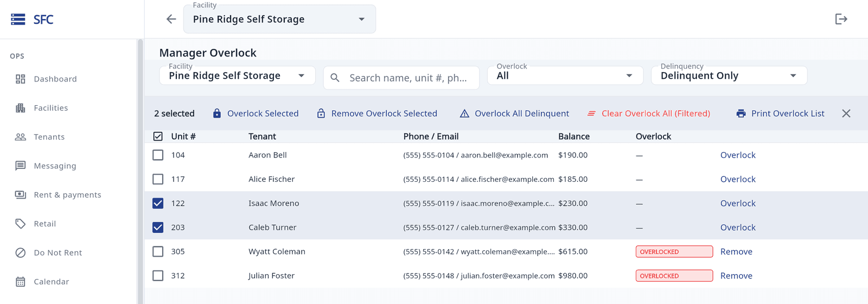Click the $980.00 balance cell
The height and width of the screenshot is (304, 868).
click(573, 276)
